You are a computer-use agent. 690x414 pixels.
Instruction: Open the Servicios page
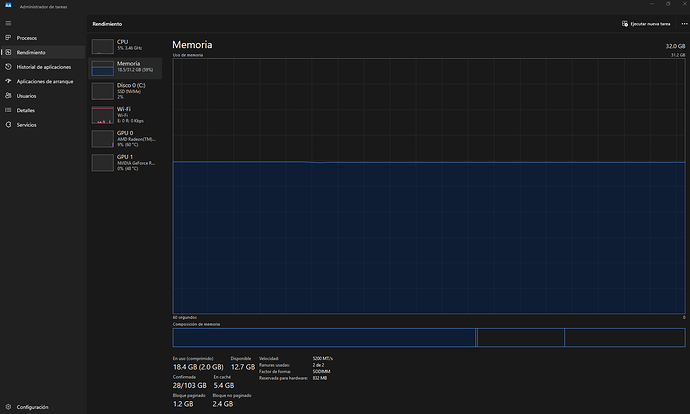click(x=43, y=125)
